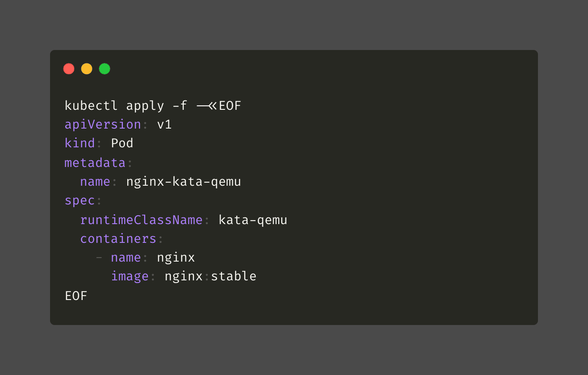This screenshot has width=588, height=375.
Task: Click the kata-qemu runtime class value
Action: click(x=253, y=220)
